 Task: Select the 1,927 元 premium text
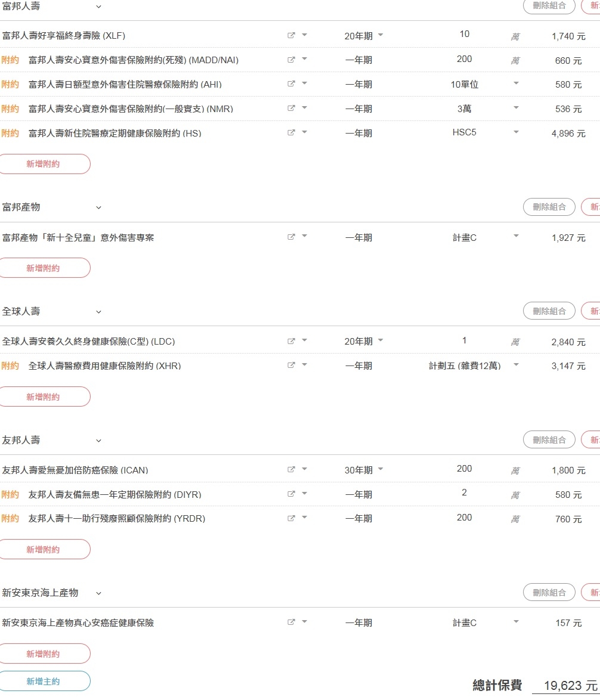coord(568,238)
